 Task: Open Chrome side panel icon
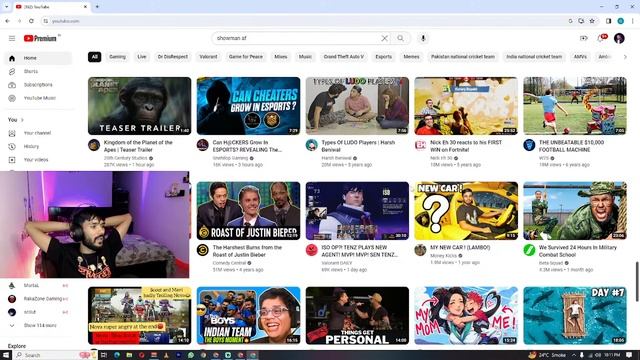tap(609, 21)
